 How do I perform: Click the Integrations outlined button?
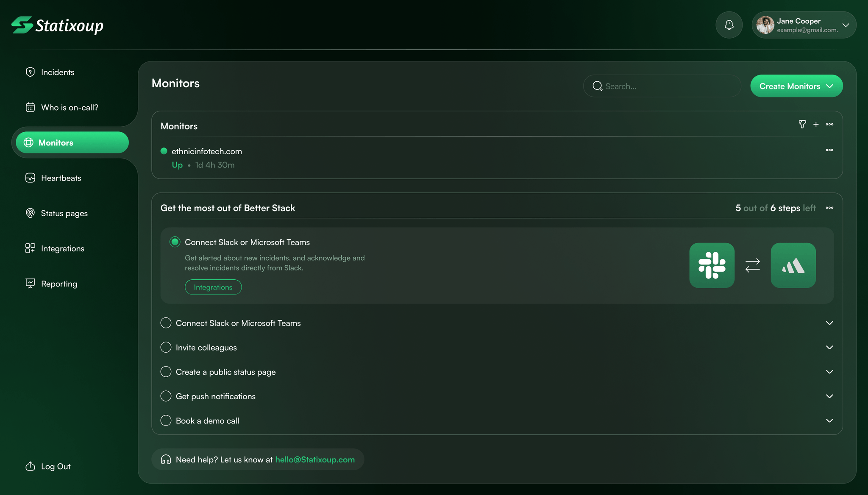click(213, 287)
